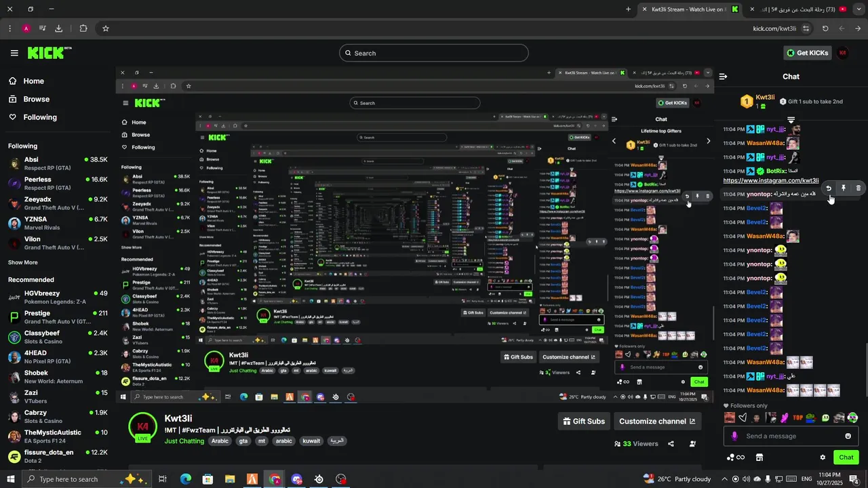Select the kuwait stream tag
The width and height of the screenshot is (868, 488).
click(311, 441)
